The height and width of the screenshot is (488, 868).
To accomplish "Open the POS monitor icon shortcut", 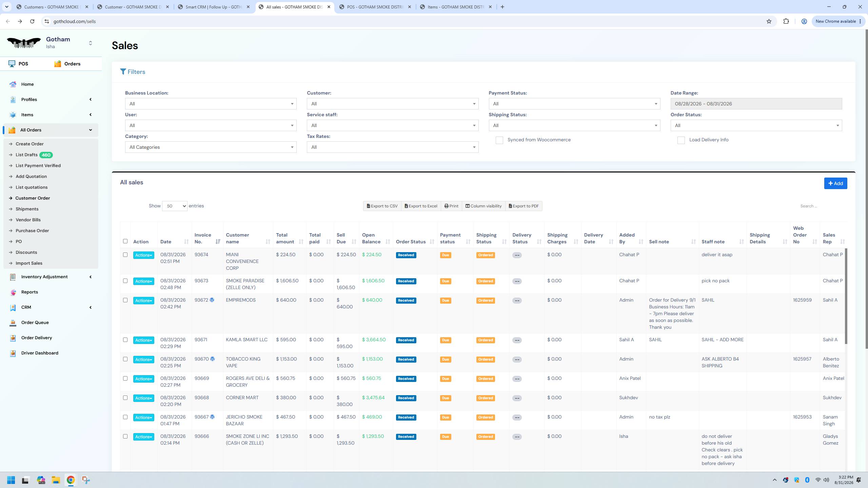I will 12,64.
